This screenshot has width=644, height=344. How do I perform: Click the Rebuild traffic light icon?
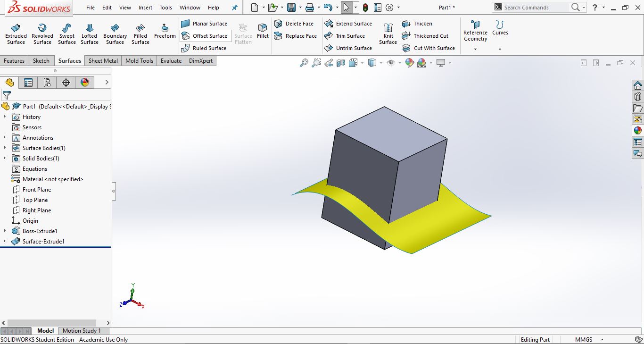(365, 8)
